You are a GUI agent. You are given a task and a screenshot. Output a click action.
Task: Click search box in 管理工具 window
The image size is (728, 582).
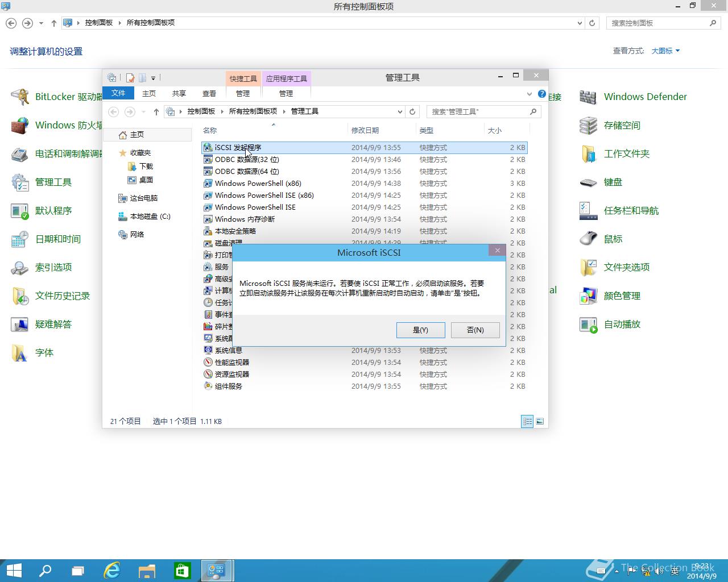pyautogui.click(x=483, y=111)
